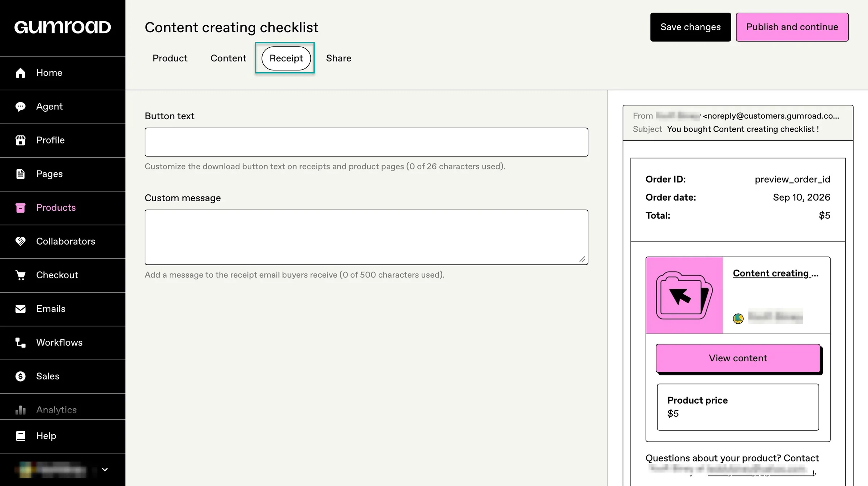Image resolution: width=868 pixels, height=486 pixels.
Task: Open Home in sidebar
Action: (x=63, y=73)
